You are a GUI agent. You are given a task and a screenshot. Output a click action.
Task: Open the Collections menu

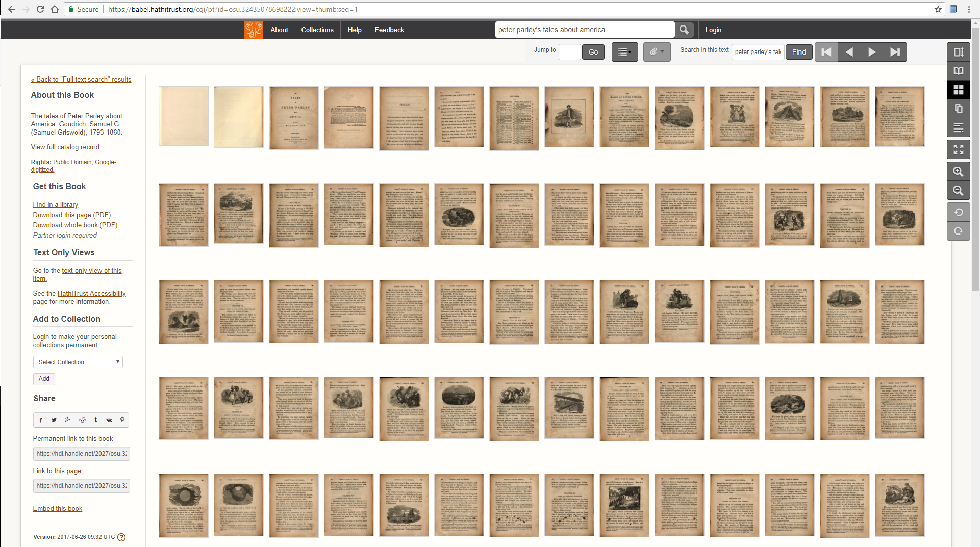pos(317,30)
